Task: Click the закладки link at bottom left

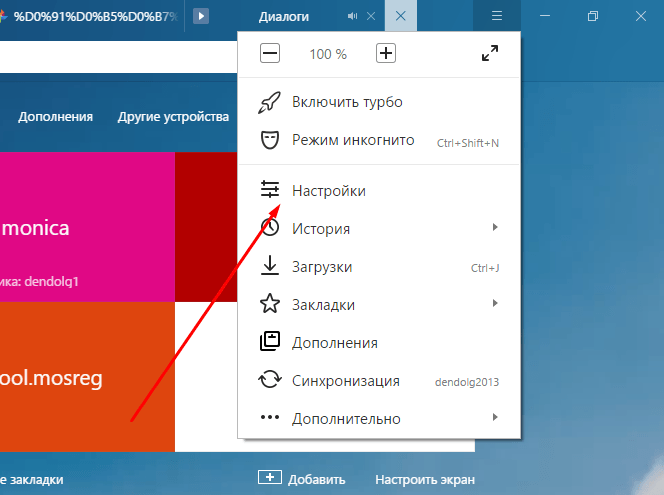Action: (32, 480)
